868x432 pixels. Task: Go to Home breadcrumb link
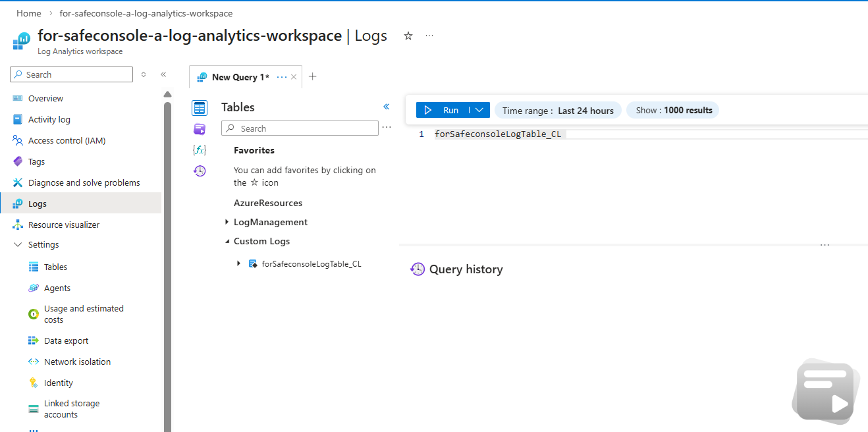click(x=29, y=13)
